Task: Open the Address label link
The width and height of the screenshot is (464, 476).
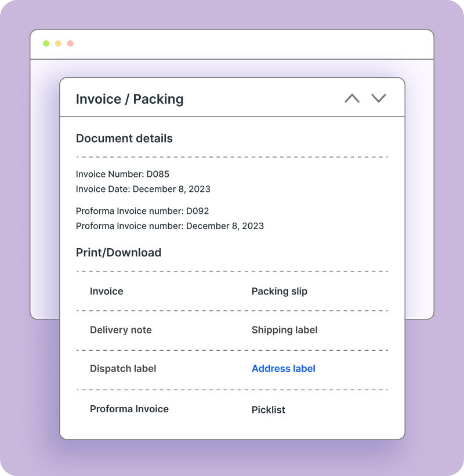Action: (x=283, y=369)
